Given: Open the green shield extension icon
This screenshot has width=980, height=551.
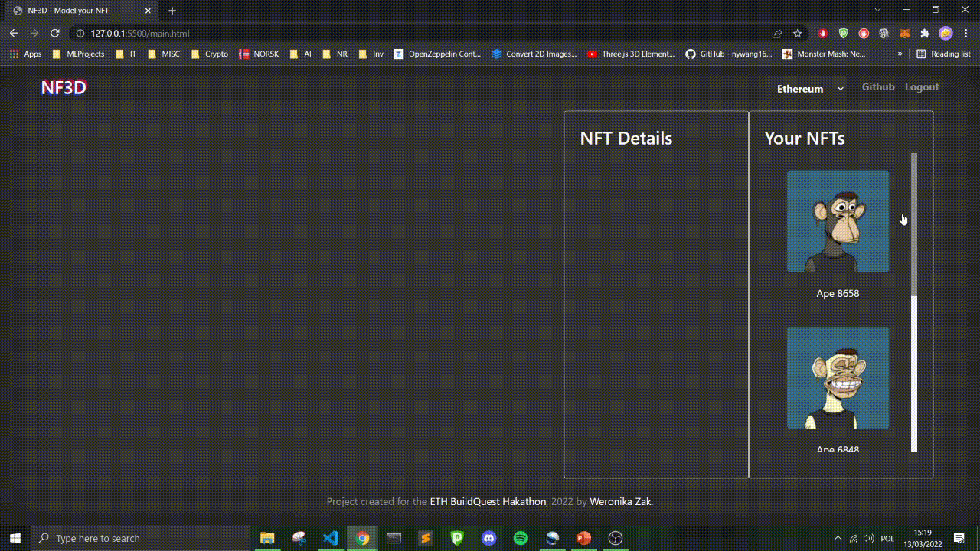Looking at the screenshot, I should click(x=843, y=34).
